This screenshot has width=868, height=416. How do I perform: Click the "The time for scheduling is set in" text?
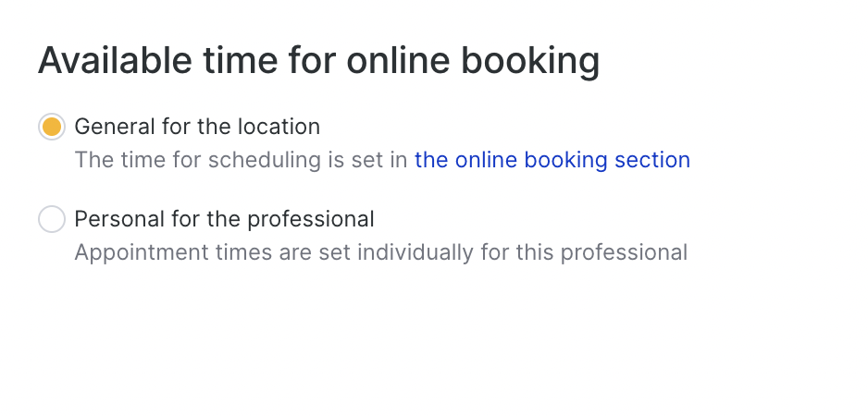[x=241, y=160]
